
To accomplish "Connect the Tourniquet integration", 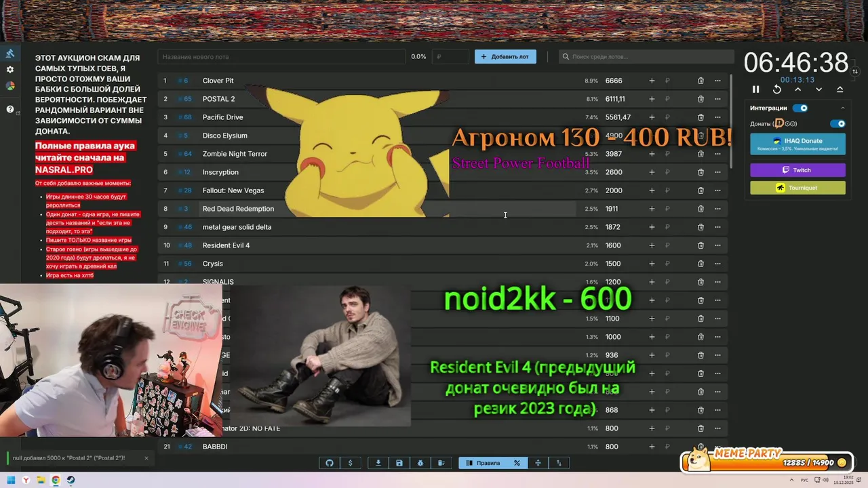I will coord(797,188).
